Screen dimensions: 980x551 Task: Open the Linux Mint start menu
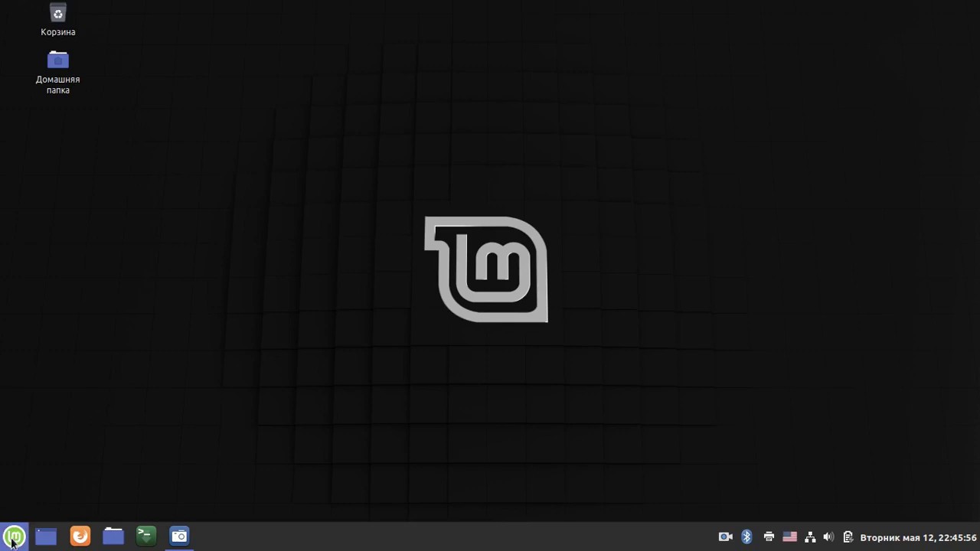point(14,536)
